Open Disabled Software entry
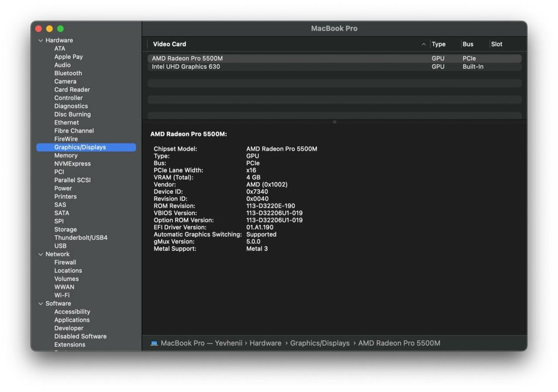The height and width of the screenshot is (392, 558). click(80, 336)
